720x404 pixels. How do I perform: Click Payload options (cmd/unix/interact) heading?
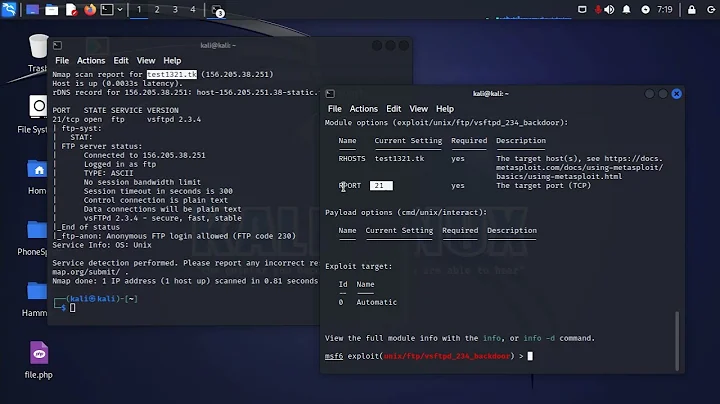[x=406, y=213]
